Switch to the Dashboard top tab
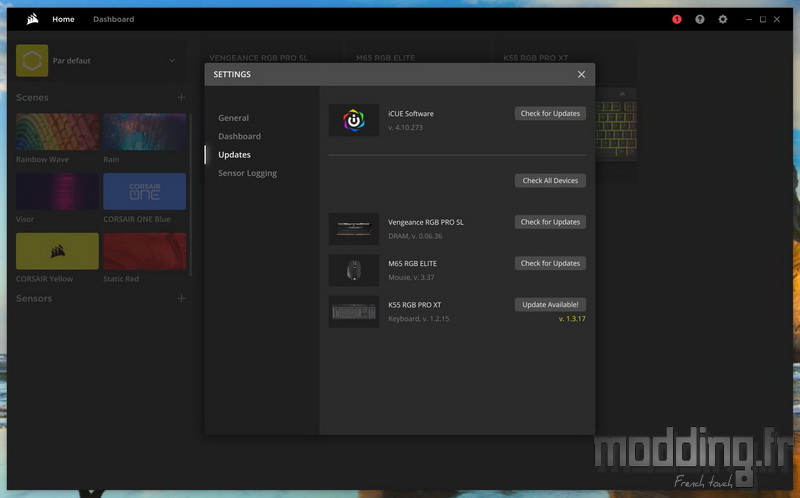Image resolution: width=800 pixels, height=498 pixels. [x=113, y=19]
